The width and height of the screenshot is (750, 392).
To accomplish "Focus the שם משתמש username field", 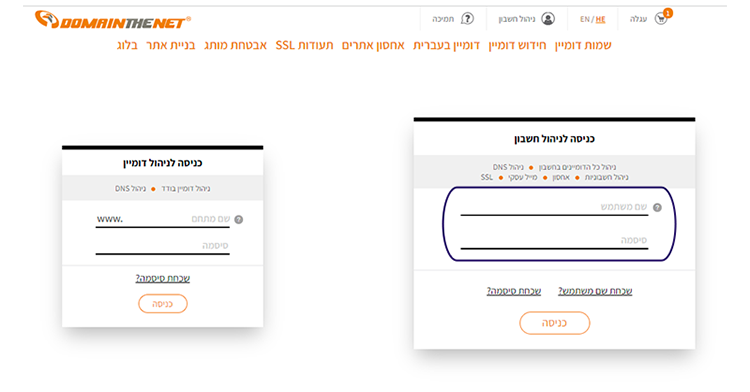I will point(554,207).
